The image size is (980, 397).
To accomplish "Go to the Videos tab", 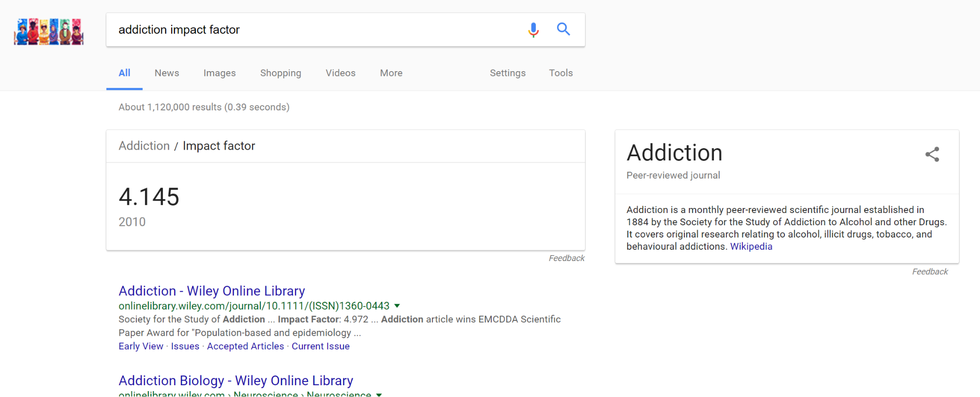I will 340,73.
